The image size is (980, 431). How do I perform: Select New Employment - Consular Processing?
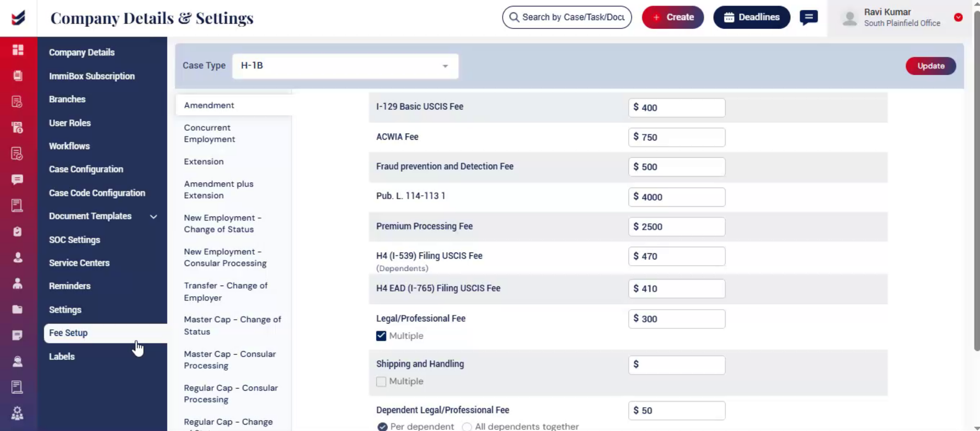[225, 257]
